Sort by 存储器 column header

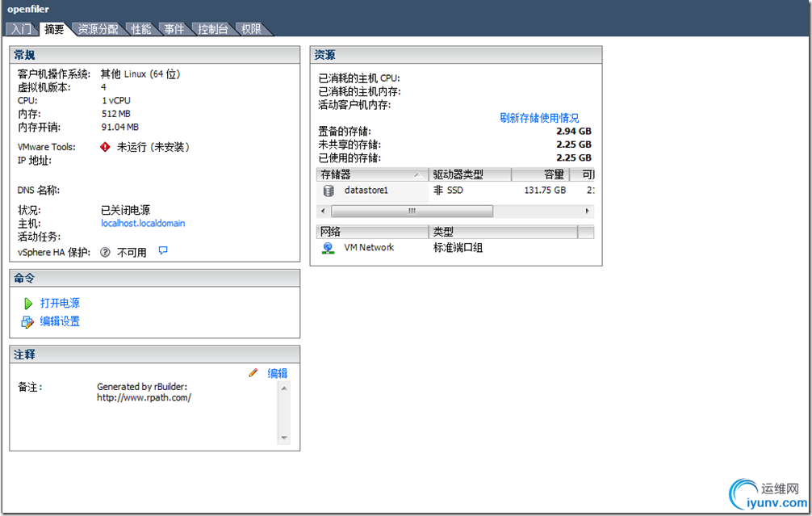click(x=372, y=174)
